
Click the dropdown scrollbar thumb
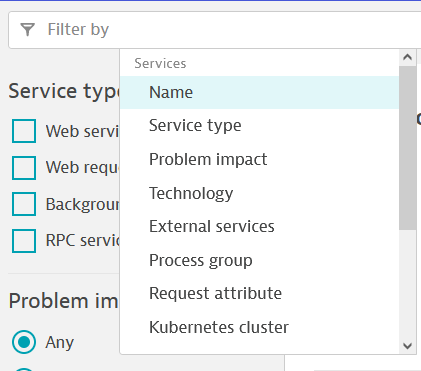pos(407,148)
